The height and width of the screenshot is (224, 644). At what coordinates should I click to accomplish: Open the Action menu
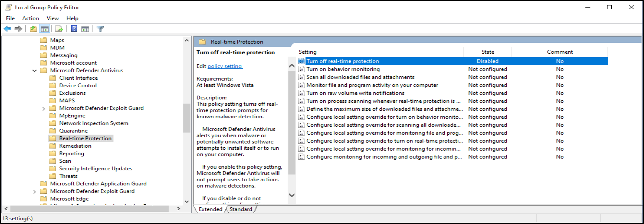(x=31, y=18)
